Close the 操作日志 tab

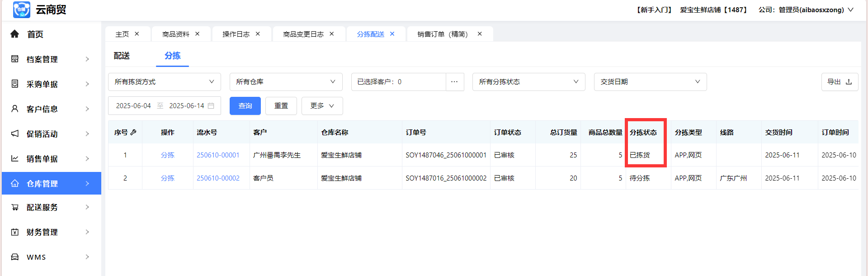pos(258,34)
